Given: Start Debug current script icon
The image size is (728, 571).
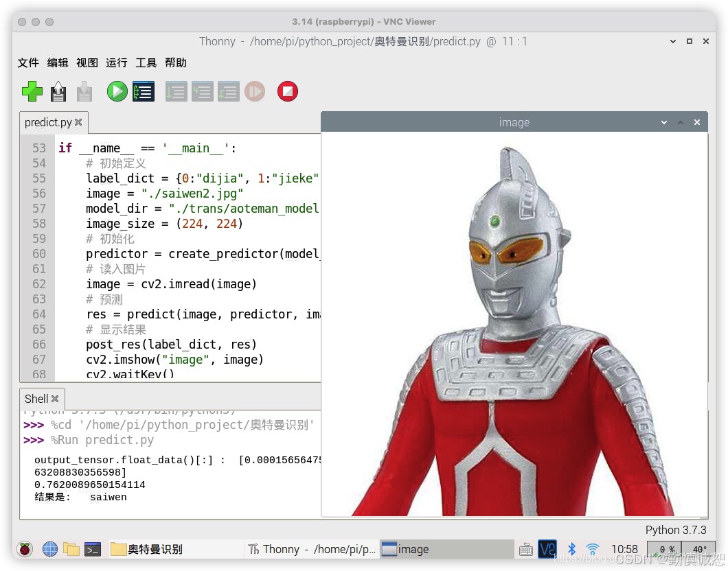Looking at the screenshot, I should 144,91.
